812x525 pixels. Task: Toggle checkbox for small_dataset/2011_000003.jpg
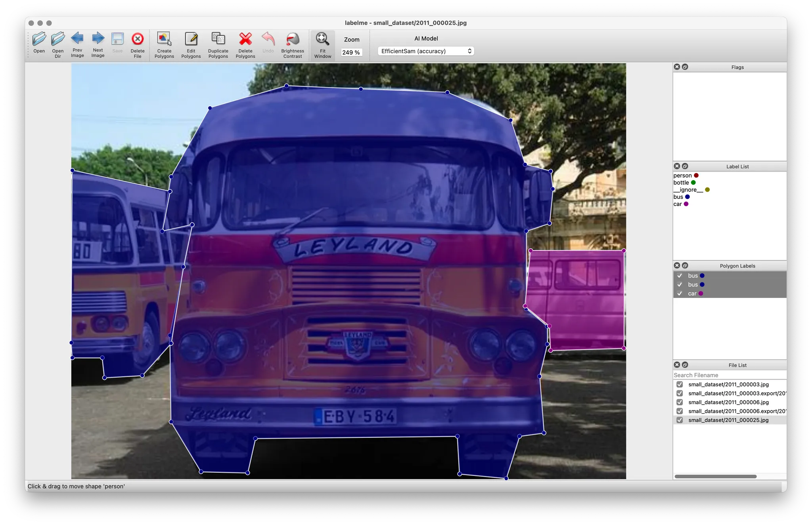(680, 384)
